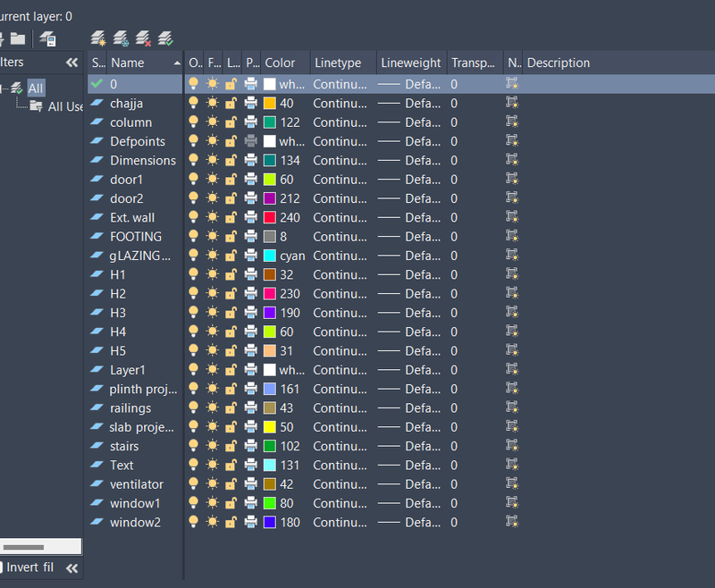Screen dimensions: 715x588
Task: Toggle lightbulb for stairs layer
Action: click(x=193, y=446)
